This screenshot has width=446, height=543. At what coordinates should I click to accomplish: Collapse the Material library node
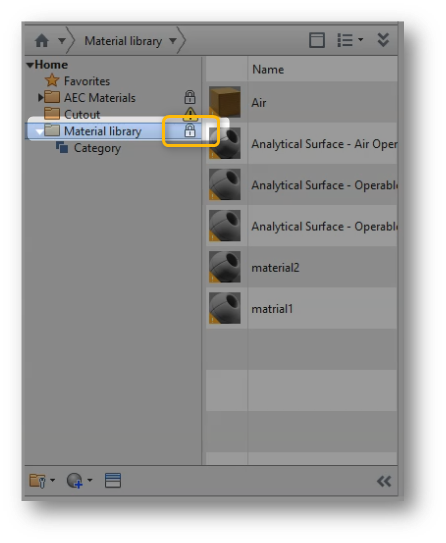(x=39, y=132)
